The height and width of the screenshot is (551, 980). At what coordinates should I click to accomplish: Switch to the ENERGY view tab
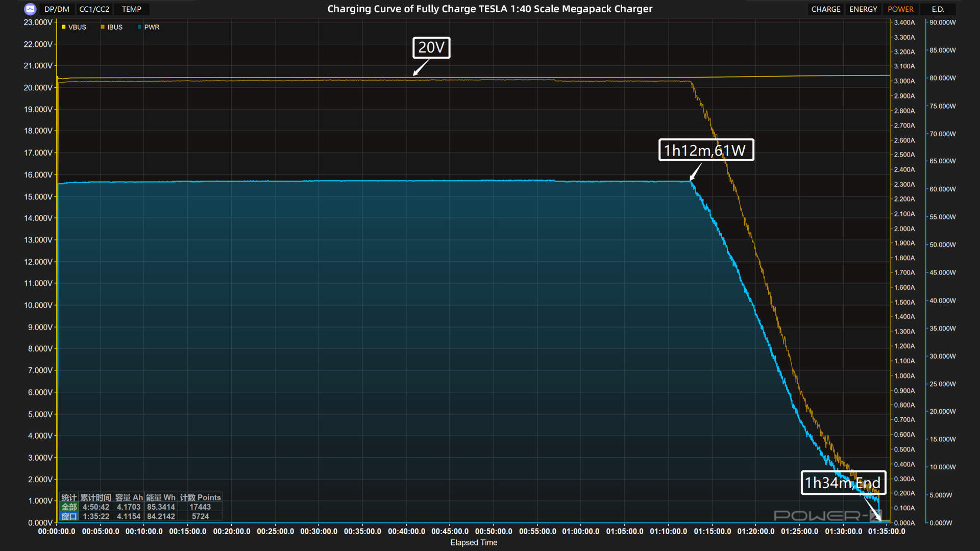[x=863, y=9]
